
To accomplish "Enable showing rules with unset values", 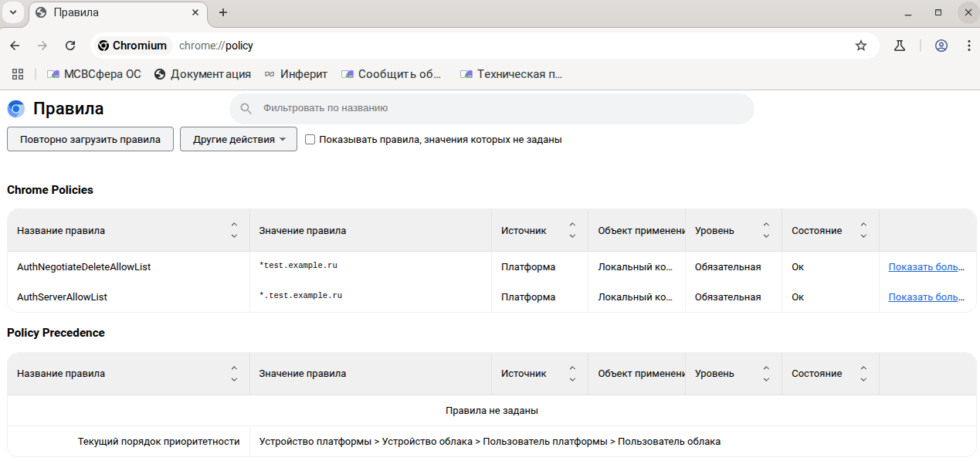I will tap(310, 140).
